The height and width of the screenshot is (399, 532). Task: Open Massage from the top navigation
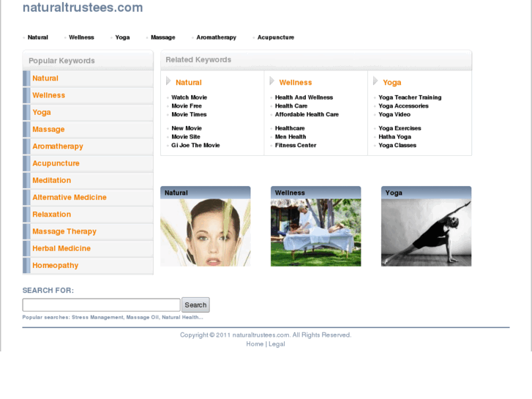click(163, 37)
